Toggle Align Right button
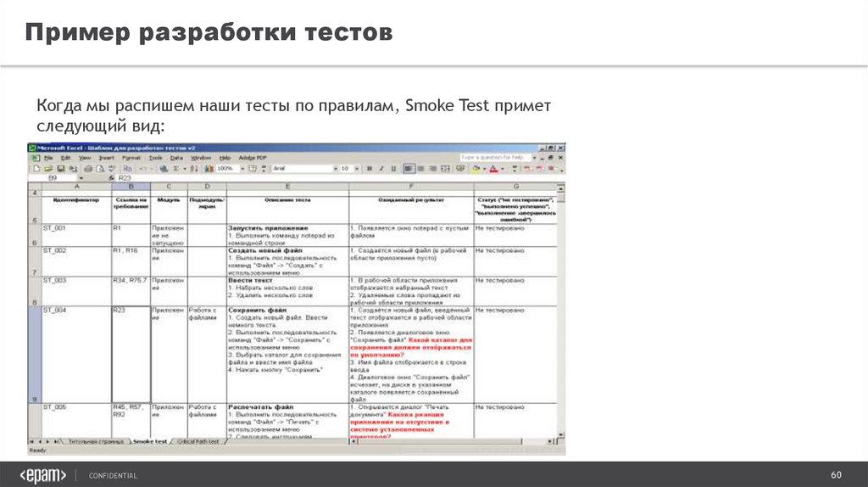Image resolution: width=868 pixels, height=487 pixels. 433,169
